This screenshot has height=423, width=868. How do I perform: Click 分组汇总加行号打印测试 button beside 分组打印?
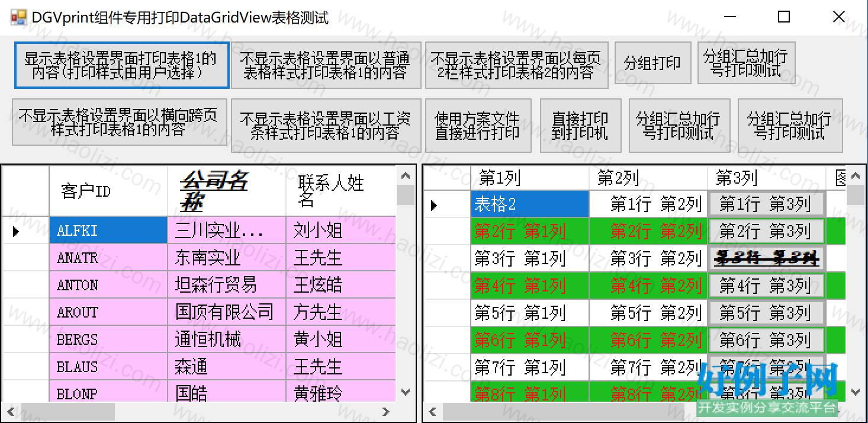tap(747, 63)
